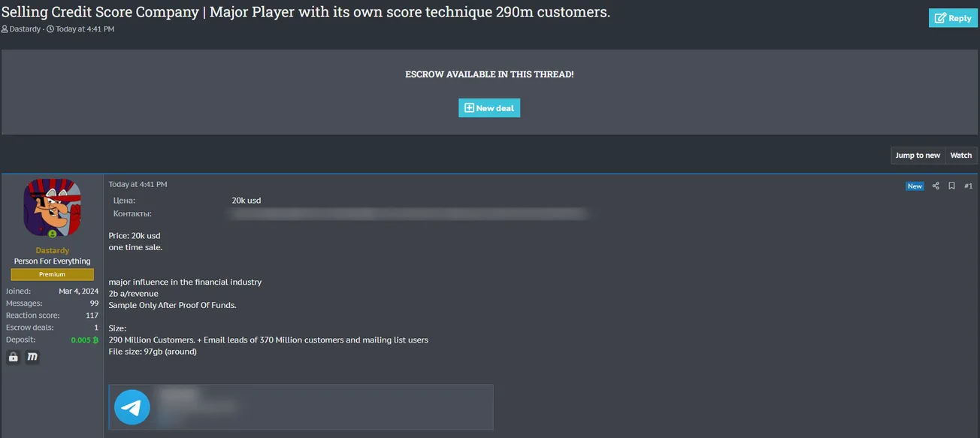Click the green deposit amount 0.005

tap(80, 340)
